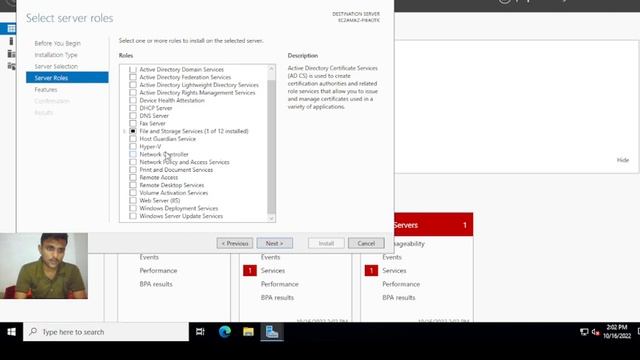Enable the DNS Server role
Viewport: 640px width, 360px height.
point(133,116)
